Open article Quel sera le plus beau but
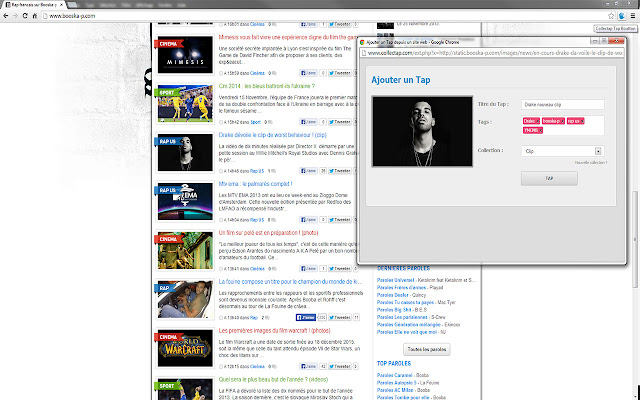The width and height of the screenshot is (640, 400). pos(273,380)
